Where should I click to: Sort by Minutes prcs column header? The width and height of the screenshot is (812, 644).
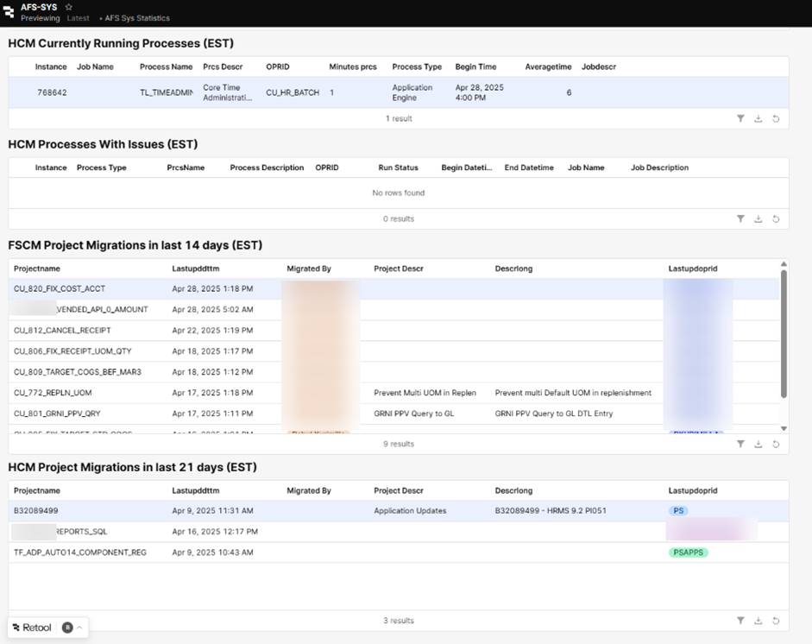point(353,66)
